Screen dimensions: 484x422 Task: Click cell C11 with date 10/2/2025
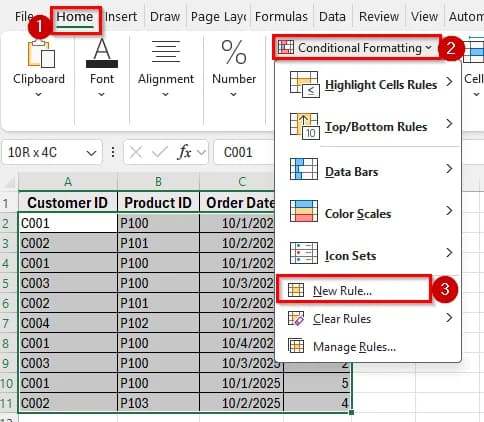(242, 403)
